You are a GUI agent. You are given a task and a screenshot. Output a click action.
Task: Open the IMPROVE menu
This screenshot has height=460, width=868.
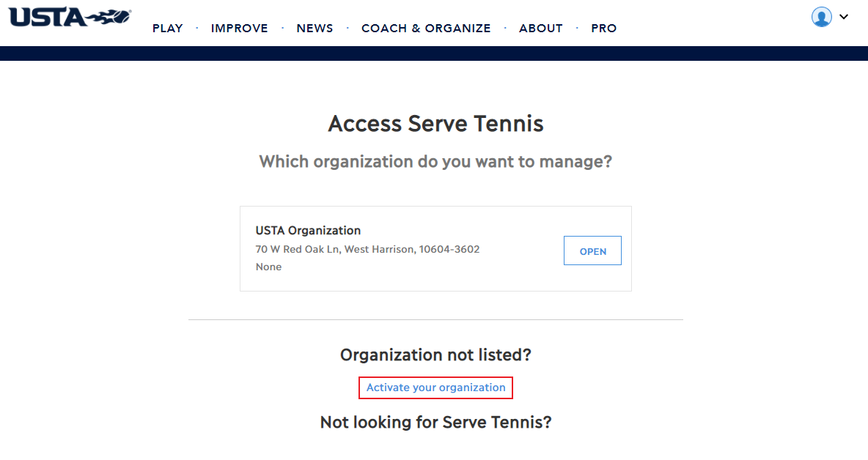coord(239,28)
